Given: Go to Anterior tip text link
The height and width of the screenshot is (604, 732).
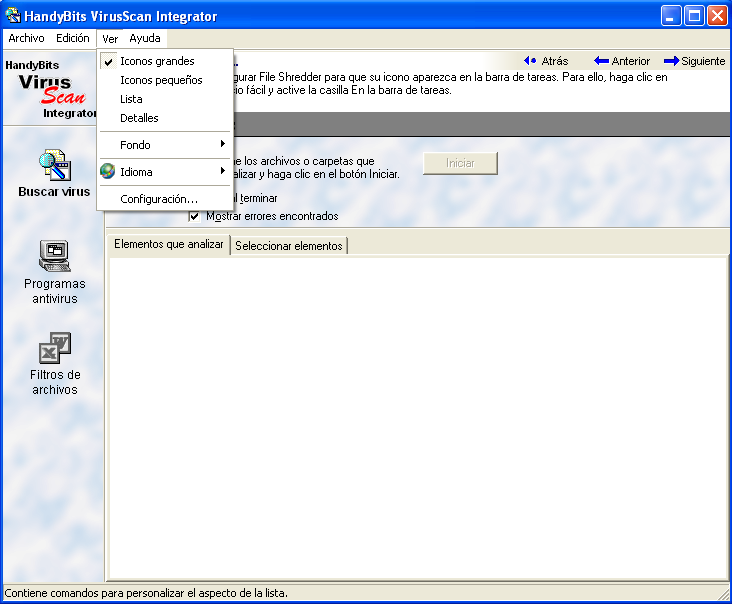Looking at the screenshot, I should (x=631, y=61).
